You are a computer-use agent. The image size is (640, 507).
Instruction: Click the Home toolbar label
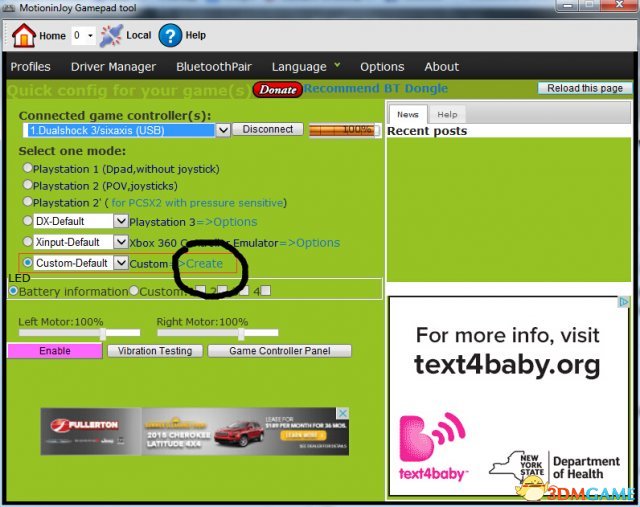coord(52,36)
